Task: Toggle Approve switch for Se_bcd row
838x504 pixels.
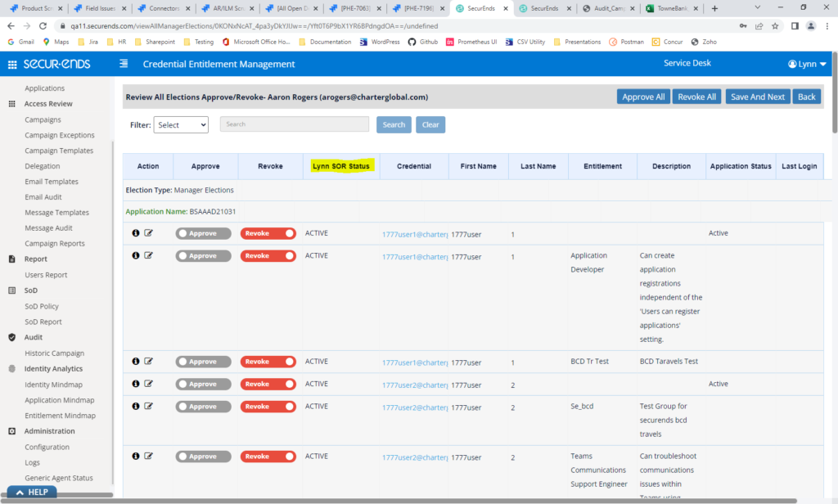Action: coord(203,407)
